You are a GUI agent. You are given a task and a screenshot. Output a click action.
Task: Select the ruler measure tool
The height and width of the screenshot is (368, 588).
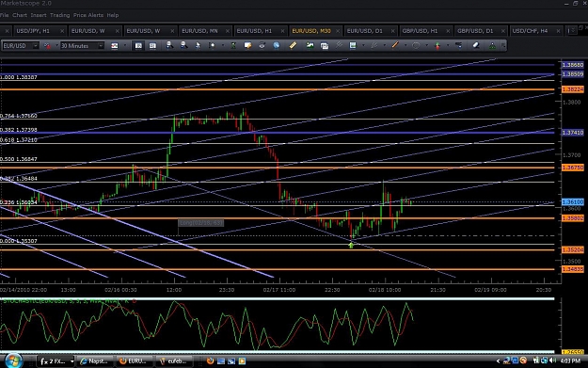293,45
